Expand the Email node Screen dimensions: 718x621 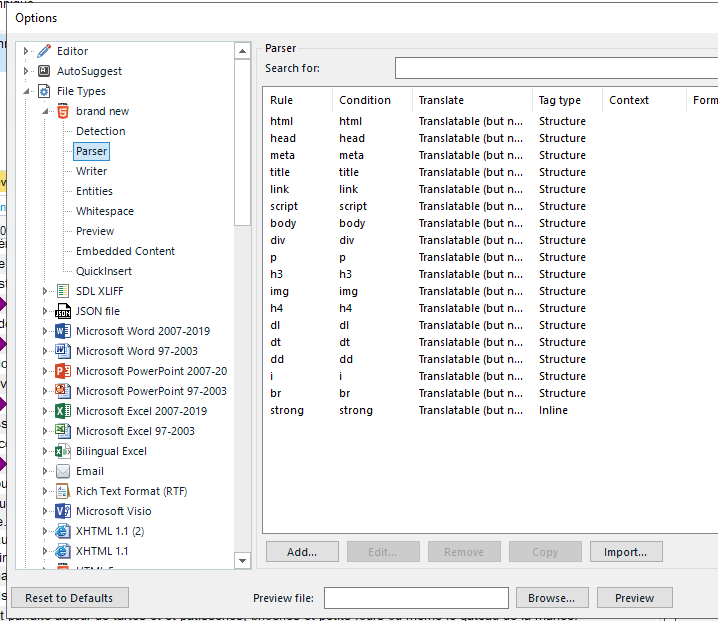45,471
